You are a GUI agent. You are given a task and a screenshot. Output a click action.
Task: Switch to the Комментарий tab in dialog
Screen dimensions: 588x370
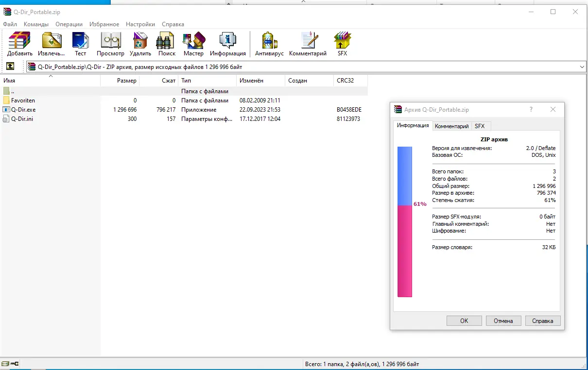(x=452, y=126)
